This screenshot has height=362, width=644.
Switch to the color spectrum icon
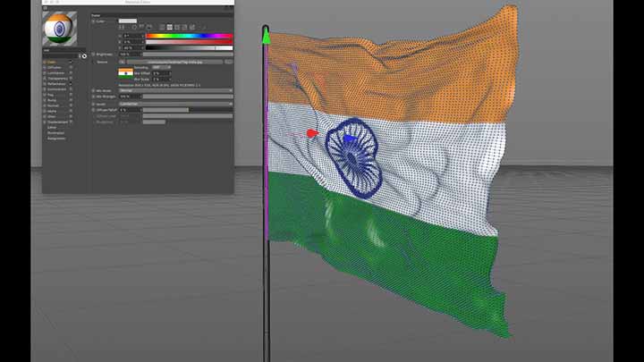(141, 27)
